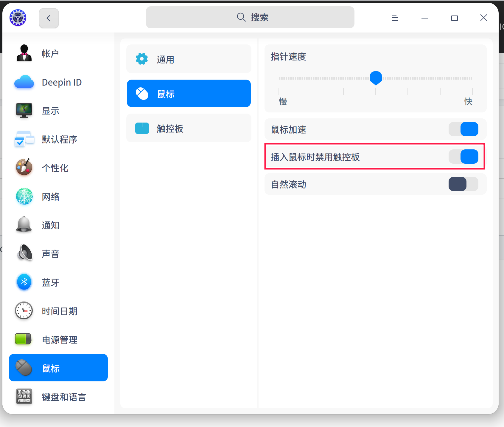Open the hamburger menu in title bar
The image size is (504, 427).
pos(395,18)
